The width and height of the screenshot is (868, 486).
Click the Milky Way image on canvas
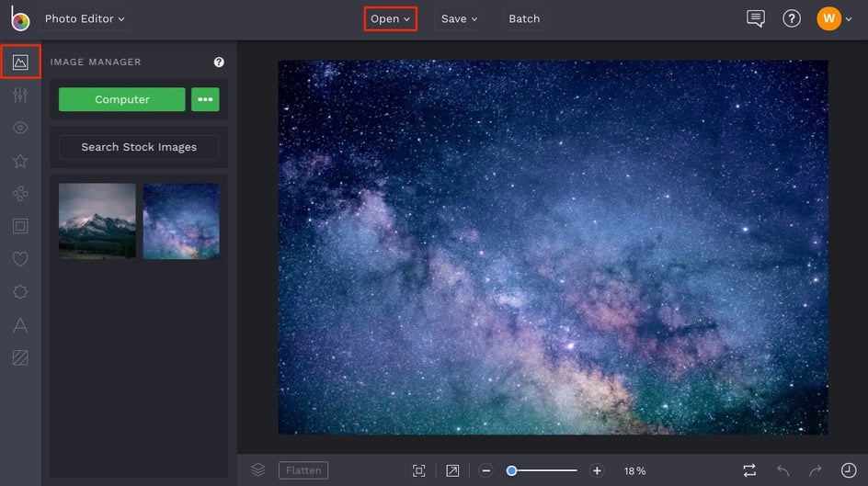pyautogui.click(x=553, y=247)
